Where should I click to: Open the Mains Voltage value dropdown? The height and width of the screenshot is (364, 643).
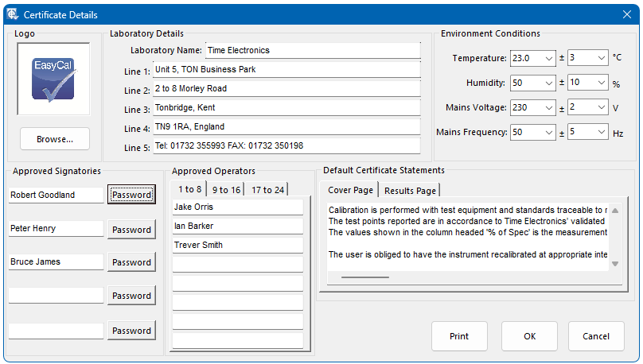pos(549,107)
